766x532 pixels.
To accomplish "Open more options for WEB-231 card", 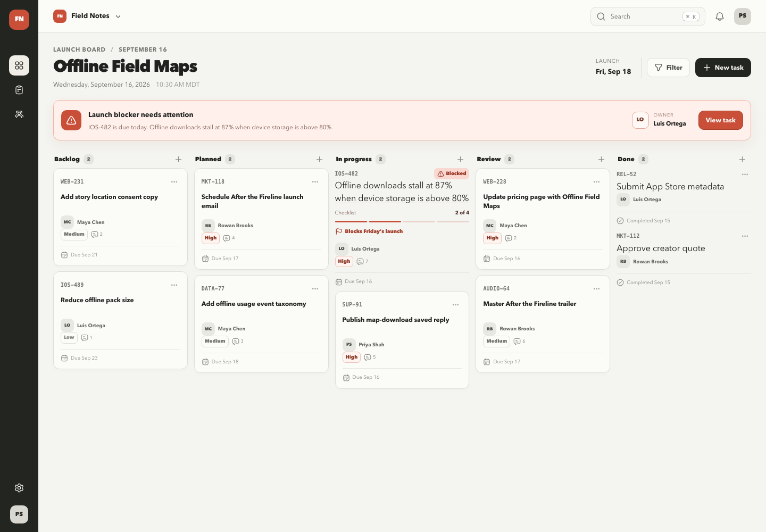I will click(174, 182).
